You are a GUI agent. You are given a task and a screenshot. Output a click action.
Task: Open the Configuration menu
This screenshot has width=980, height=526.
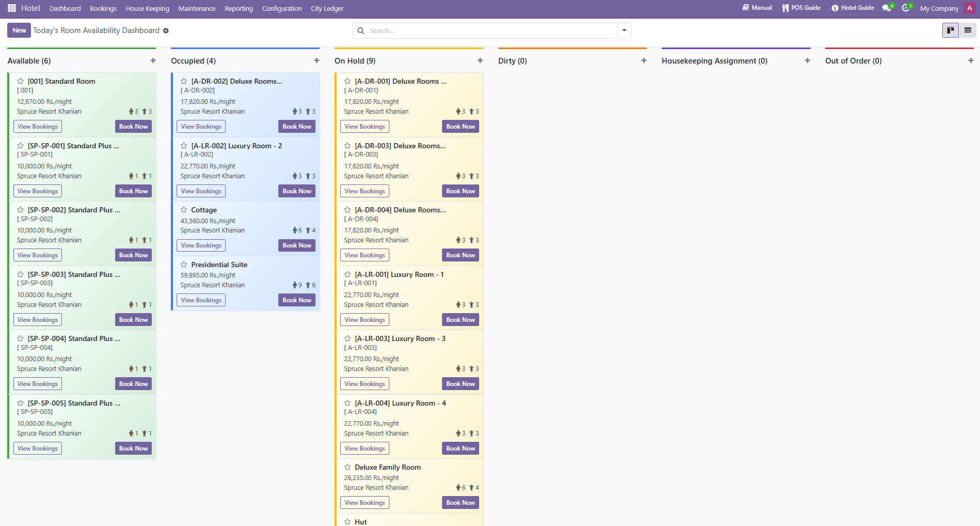[x=282, y=8]
